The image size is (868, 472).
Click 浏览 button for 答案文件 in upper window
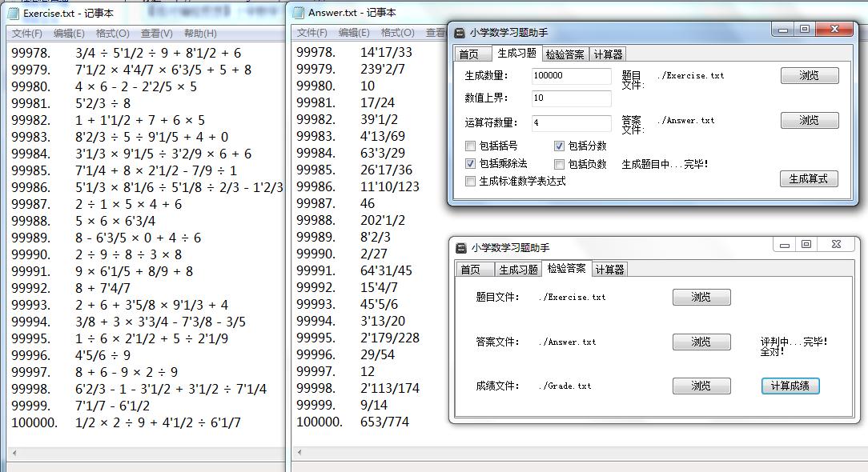coord(810,121)
